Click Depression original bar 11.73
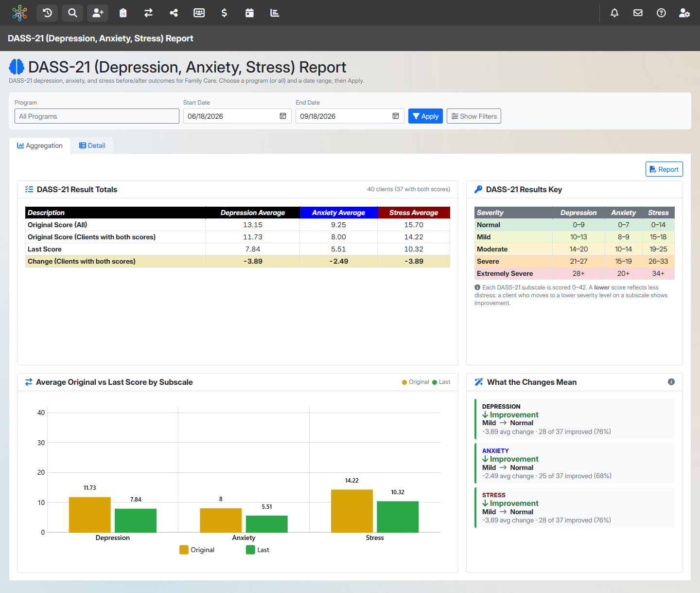Screen dimensions: 700x593 click(x=90, y=515)
